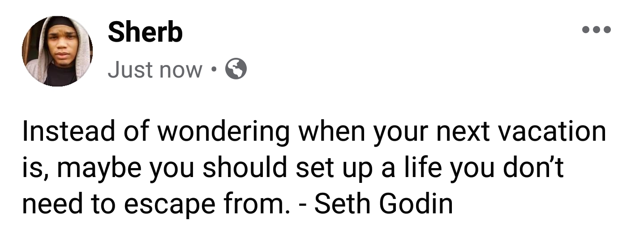Image resolution: width=644 pixels, height=238 pixels.
Task: Open Sherb's profile picture
Action: pos(57,50)
